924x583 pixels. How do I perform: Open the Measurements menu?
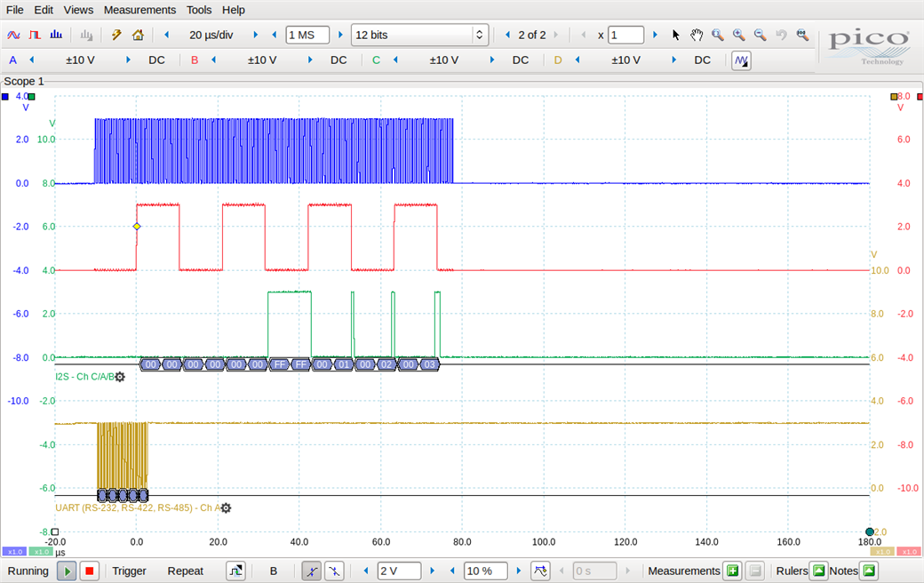pos(139,10)
